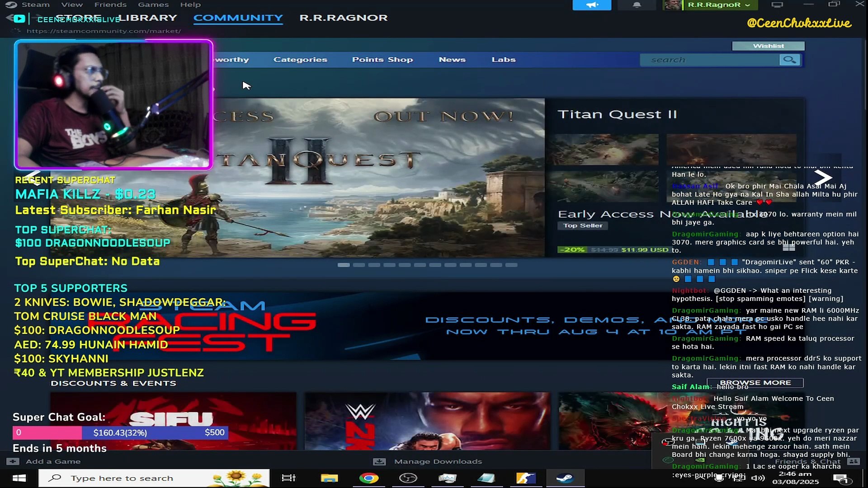Click the Add a Game plus icon
The height and width of the screenshot is (488, 868).
pyautogui.click(x=13, y=461)
